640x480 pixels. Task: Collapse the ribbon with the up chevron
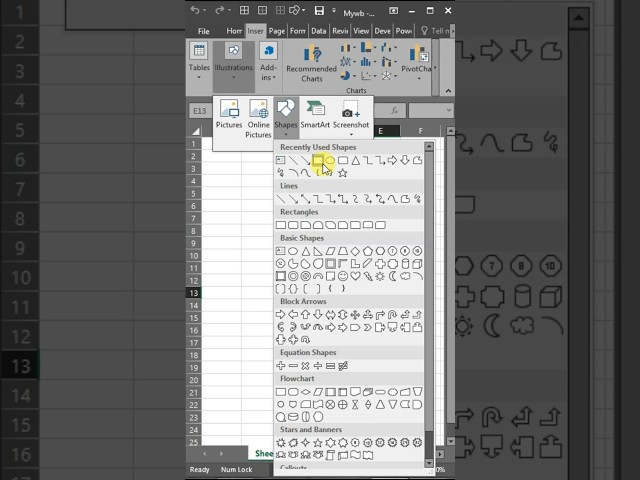[x=448, y=91]
